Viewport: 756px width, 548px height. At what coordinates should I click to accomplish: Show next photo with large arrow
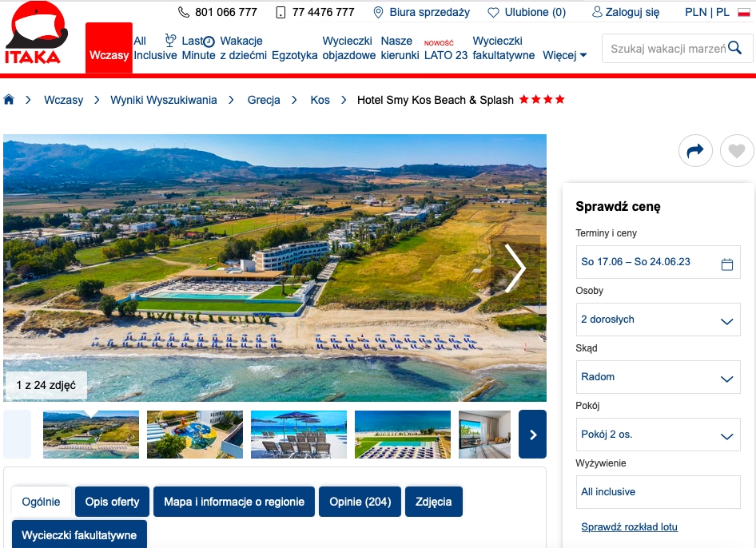tap(515, 268)
